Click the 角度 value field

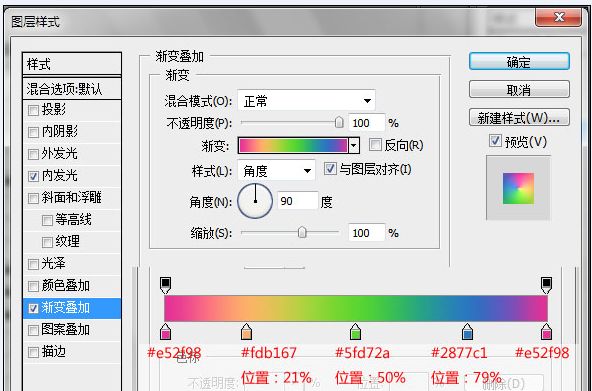[298, 201]
